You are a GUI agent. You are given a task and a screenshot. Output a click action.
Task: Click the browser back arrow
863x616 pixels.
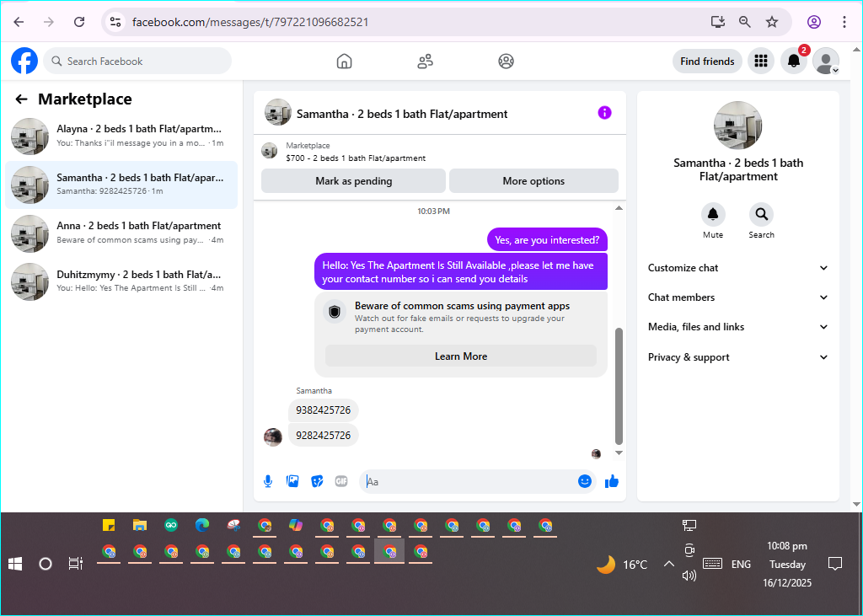(x=19, y=22)
